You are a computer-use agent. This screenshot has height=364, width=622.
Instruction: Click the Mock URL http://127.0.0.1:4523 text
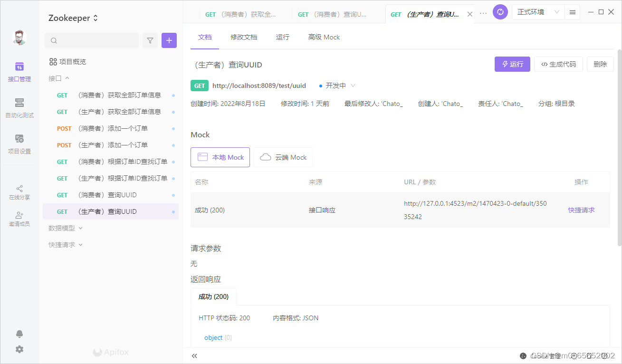(475, 210)
